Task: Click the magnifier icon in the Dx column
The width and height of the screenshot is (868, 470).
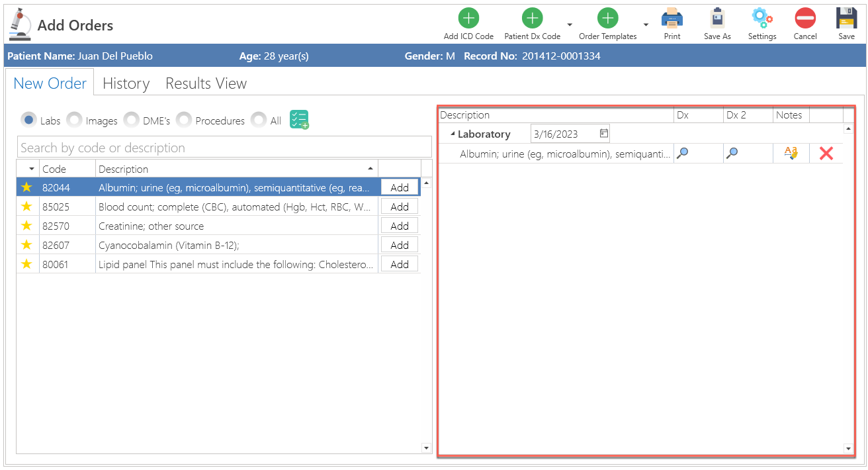Action: coord(682,153)
